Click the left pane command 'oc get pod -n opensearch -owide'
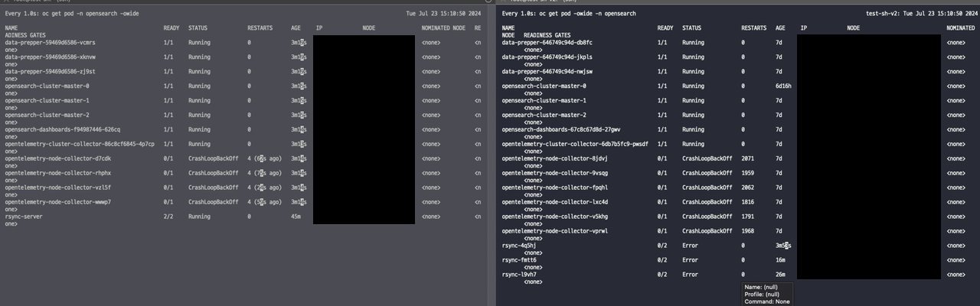The width and height of the screenshot is (980, 306). [90, 15]
